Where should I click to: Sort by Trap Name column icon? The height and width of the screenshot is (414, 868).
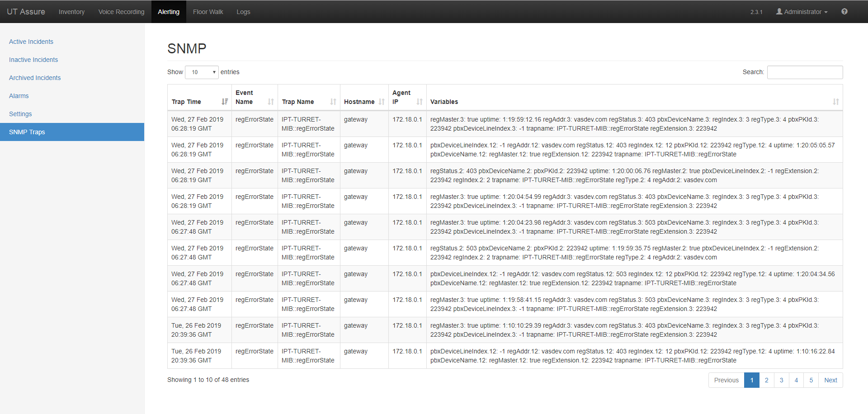click(x=333, y=102)
